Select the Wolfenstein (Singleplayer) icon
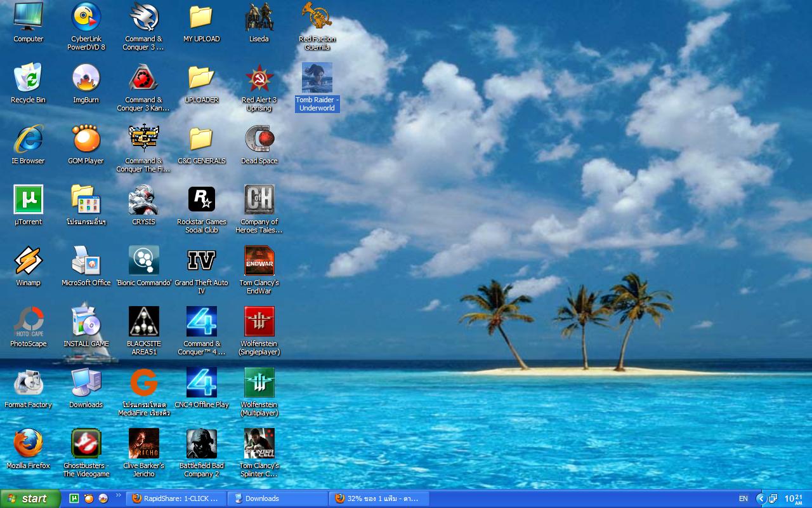 coord(259,322)
